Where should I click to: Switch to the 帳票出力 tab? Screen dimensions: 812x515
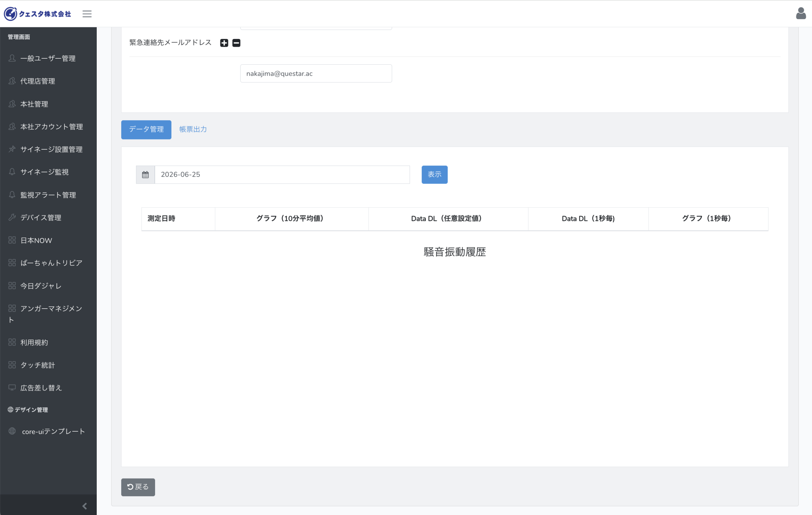coord(193,129)
